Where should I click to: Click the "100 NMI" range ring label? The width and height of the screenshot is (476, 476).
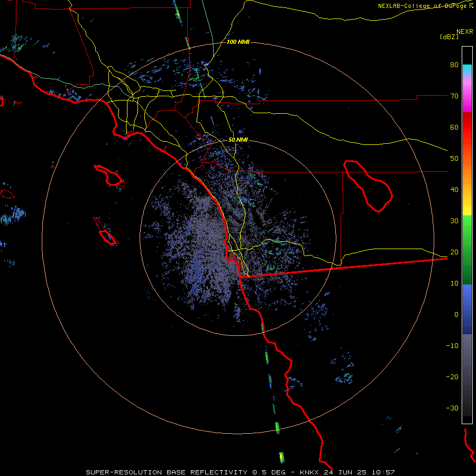[x=238, y=42]
